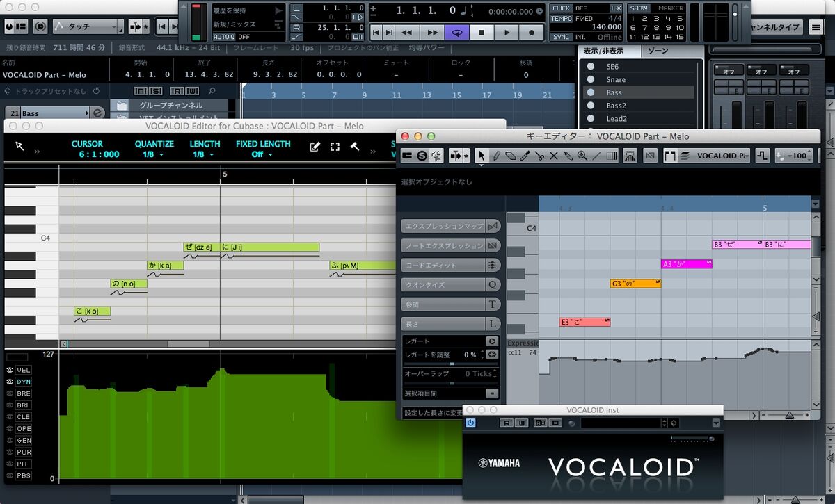This screenshot has height=504, width=835.
Task: Click the Record button in transport panel
Action: coord(532,32)
